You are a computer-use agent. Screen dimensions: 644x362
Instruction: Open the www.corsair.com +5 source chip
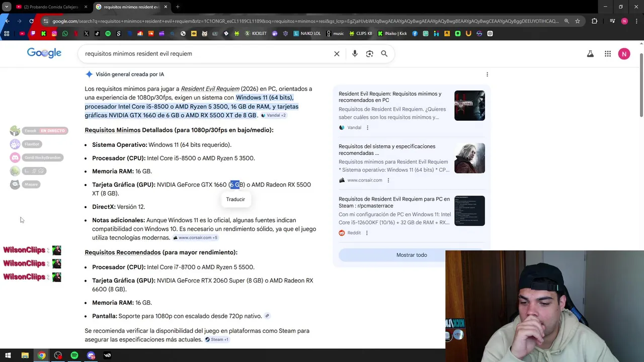coord(195,238)
